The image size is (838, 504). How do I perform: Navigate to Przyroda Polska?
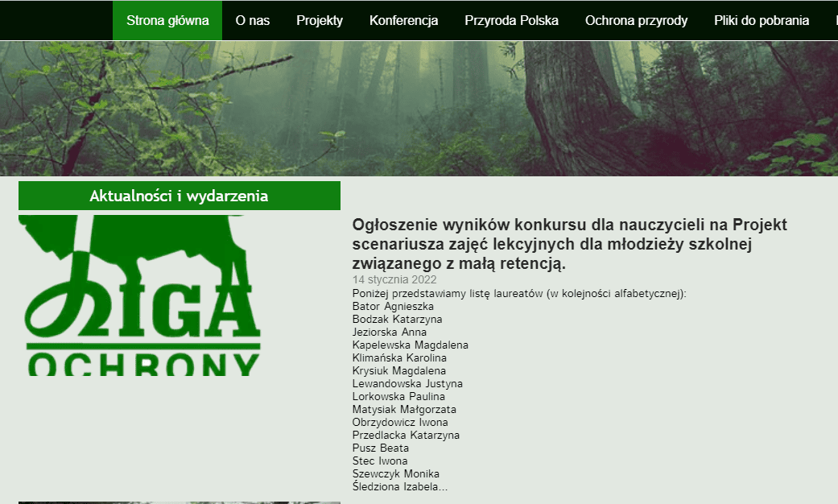click(x=511, y=21)
